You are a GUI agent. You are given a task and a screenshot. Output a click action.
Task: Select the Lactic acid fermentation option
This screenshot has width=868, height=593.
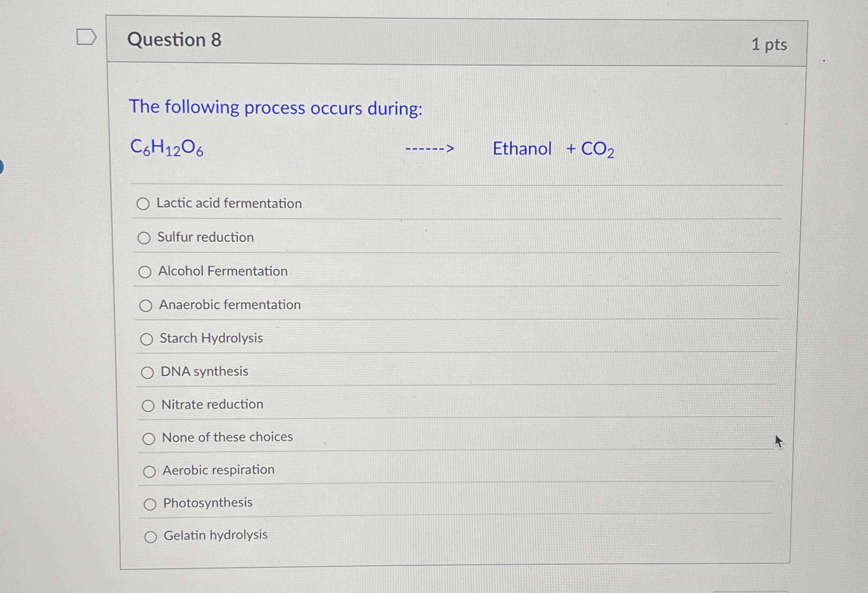point(144,204)
